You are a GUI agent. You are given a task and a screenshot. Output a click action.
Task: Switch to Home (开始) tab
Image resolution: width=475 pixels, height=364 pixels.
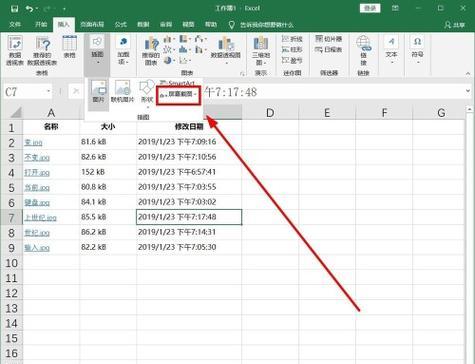click(x=41, y=25)
